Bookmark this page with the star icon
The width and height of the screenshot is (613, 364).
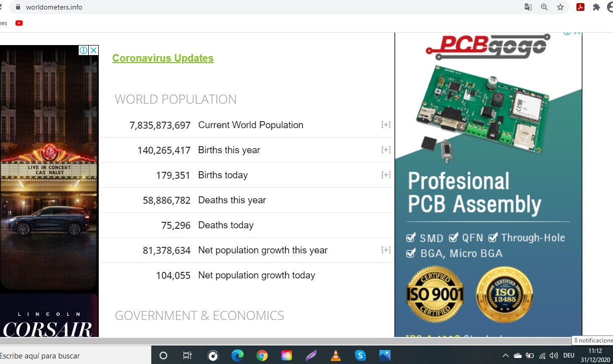(x=560, y=7)
